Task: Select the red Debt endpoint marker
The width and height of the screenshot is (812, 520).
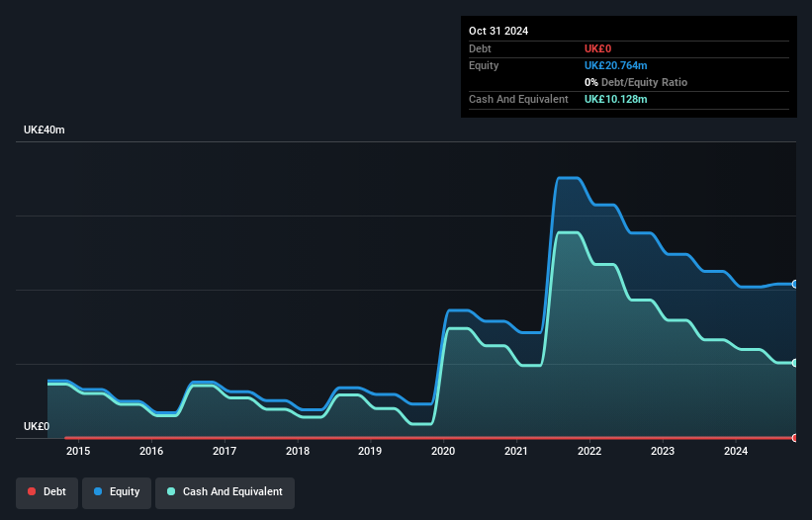Action: pyautogui.click(x=795, y=438)
